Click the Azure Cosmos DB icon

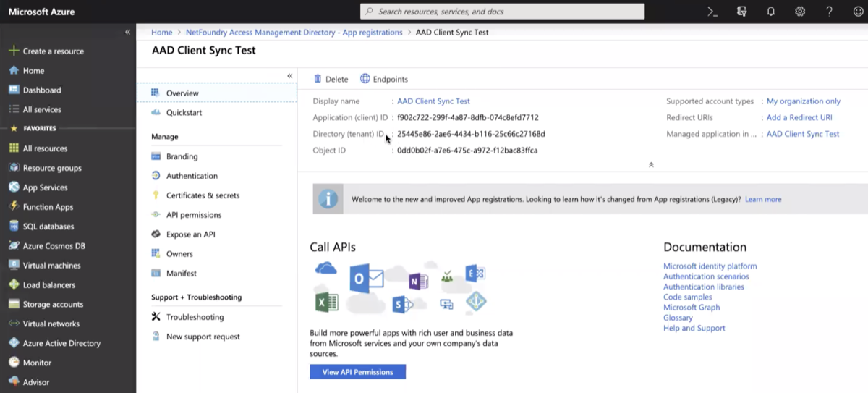coord(14,246)
